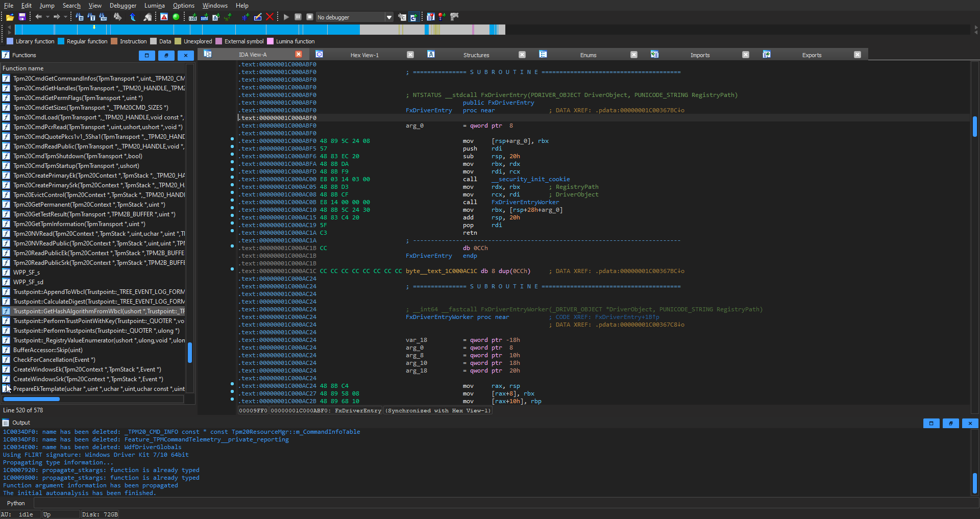Select function WPP_SF_sd in Functions list
Viewport: 980px width, 519px height.
(93, 282)
